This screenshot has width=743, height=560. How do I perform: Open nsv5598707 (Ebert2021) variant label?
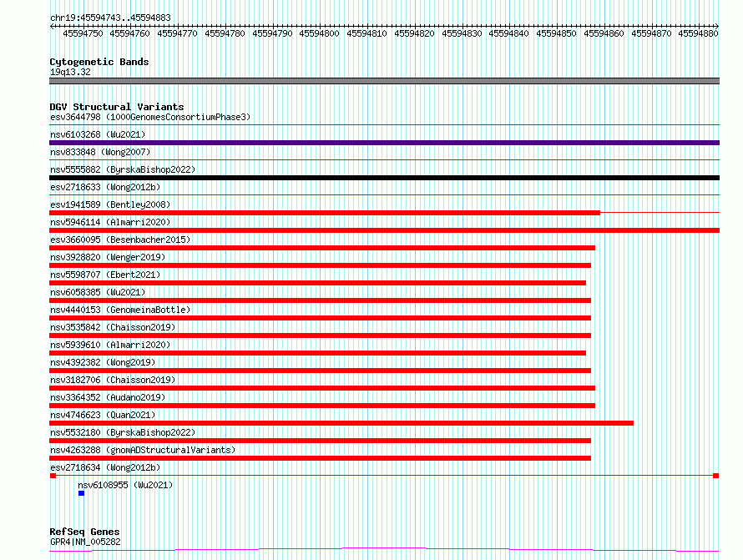tap(105, 275)
